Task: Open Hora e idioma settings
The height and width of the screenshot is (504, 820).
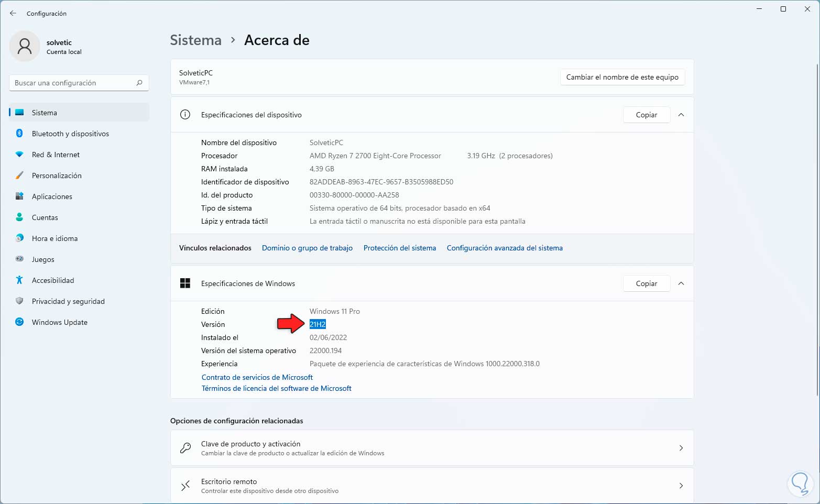Action: [x=79, y=238]
